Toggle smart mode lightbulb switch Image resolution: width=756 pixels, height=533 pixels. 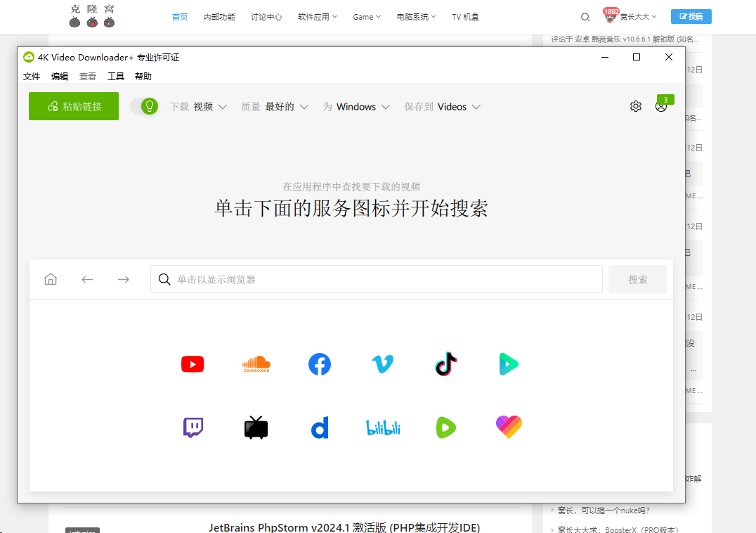(x=144, y=106)
